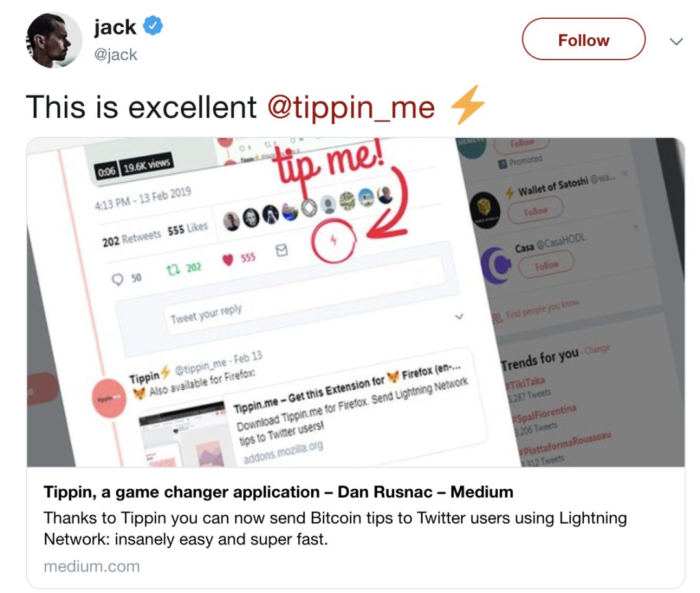Click the circled lightning tip button
The height and width of the screenshot is (593, 700).
pyautogui.click(x=334, y=240)
